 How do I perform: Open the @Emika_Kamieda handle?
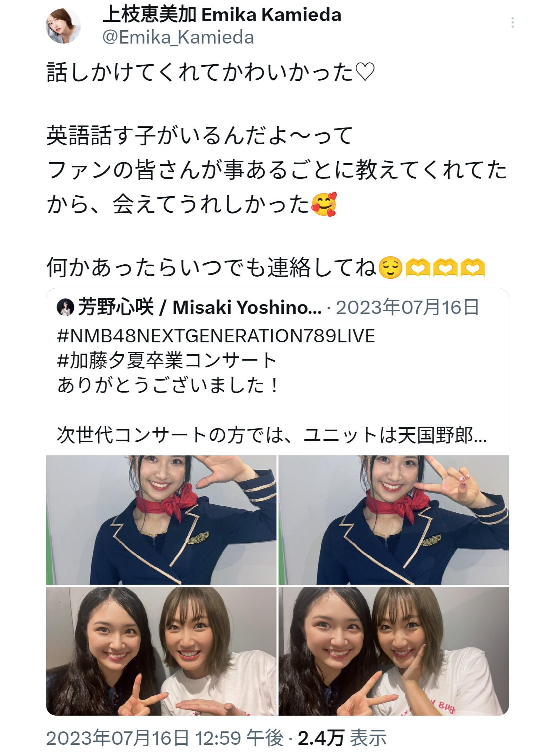click(x=178, y=37)
